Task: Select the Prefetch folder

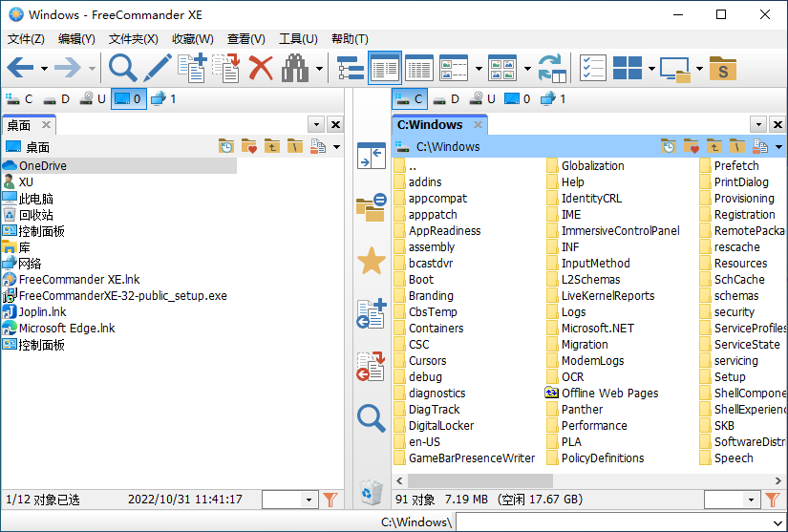Action: click(x=729, y=165)
